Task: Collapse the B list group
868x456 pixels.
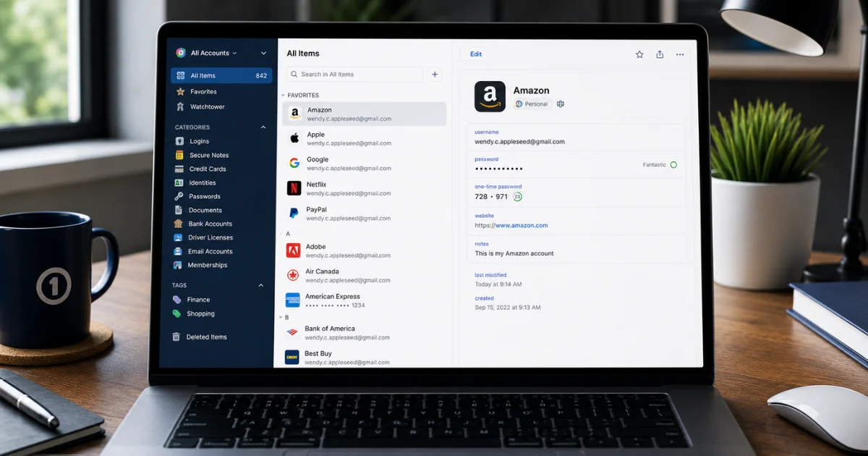Action: click(x=281, y=317)
